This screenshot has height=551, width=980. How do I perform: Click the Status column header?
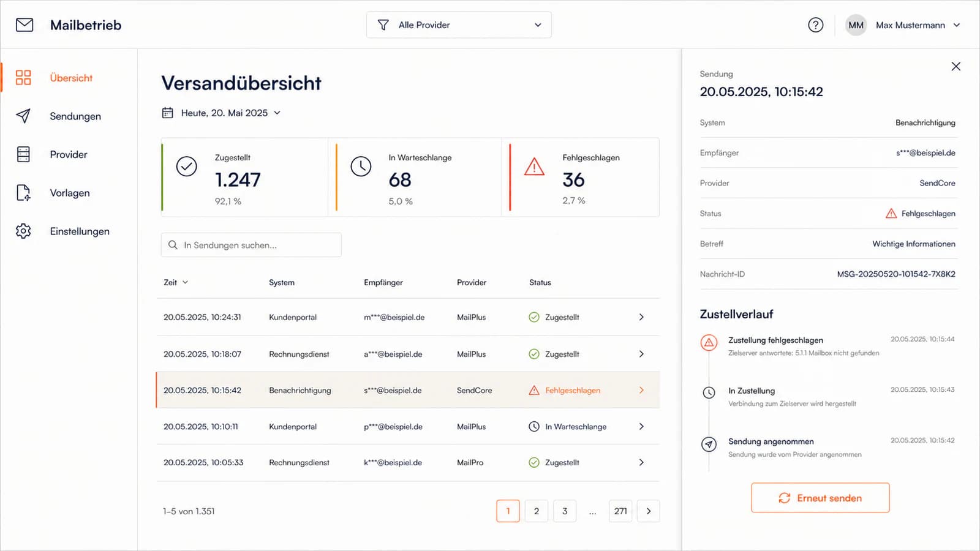pyautogui.click(x=540, y=282)
